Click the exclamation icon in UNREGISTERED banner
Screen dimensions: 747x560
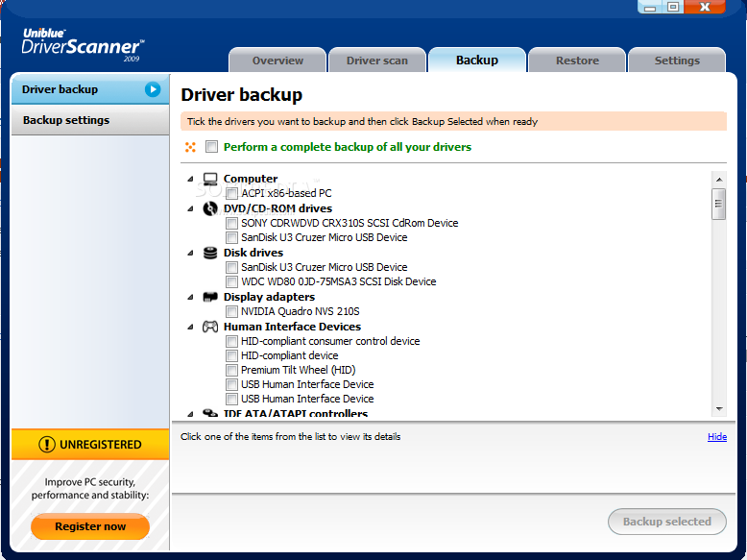tap(47, 445)
